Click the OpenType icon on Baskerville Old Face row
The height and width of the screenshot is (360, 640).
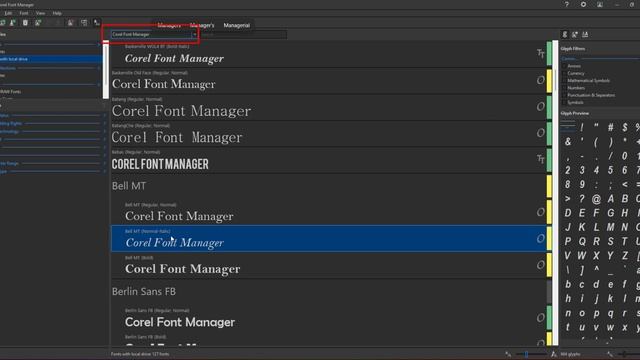pos(540,80)
